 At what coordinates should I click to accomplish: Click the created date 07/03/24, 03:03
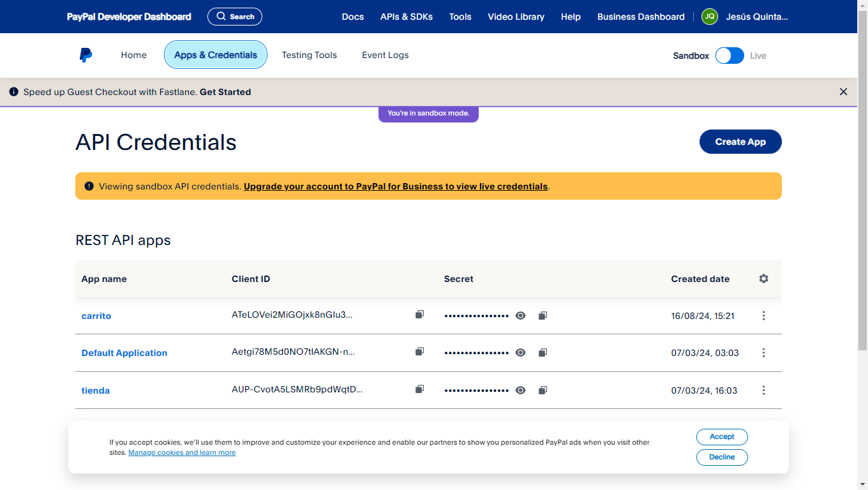(705, 353)
